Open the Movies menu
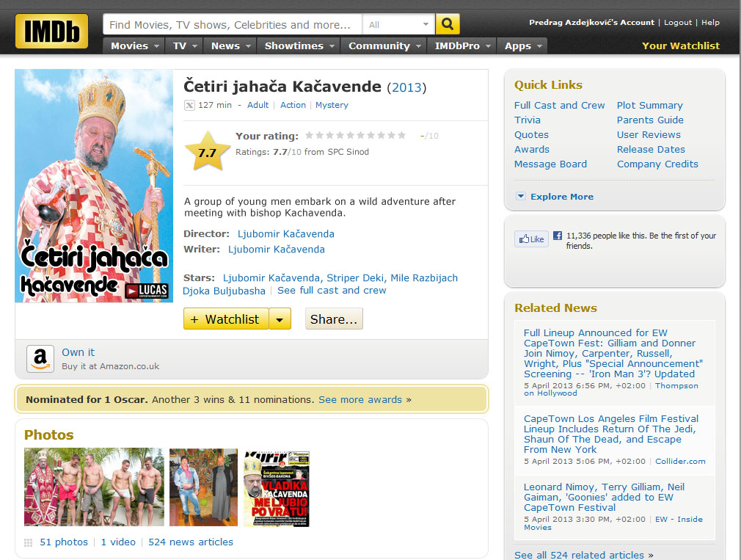Viewport: 741px width, 560px height. (x=135, y=46)
